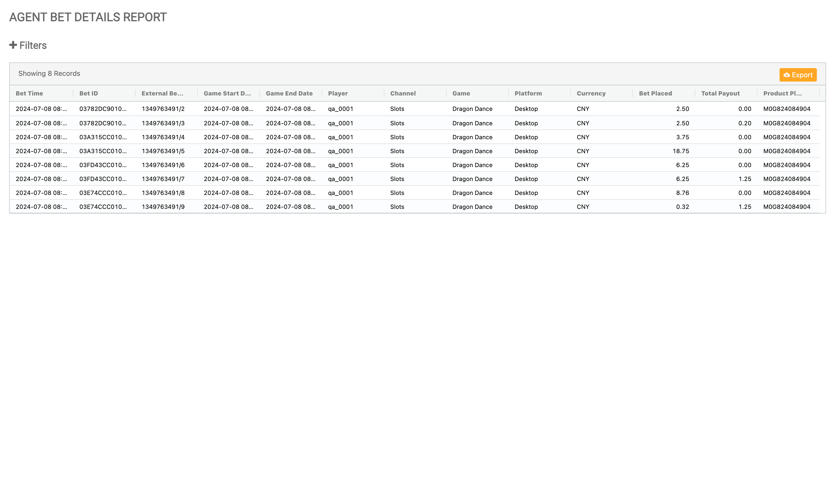Screen dimensions: 838x504
Task: Click Bet ID 03FD43CC010 in the /7 row
Action: (x=102, y=179)
